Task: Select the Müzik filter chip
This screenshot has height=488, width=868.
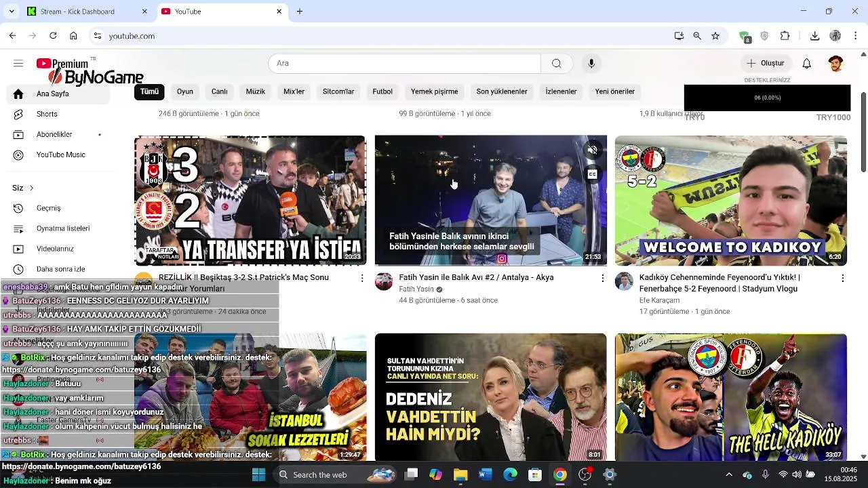Action: coord(256,91)
